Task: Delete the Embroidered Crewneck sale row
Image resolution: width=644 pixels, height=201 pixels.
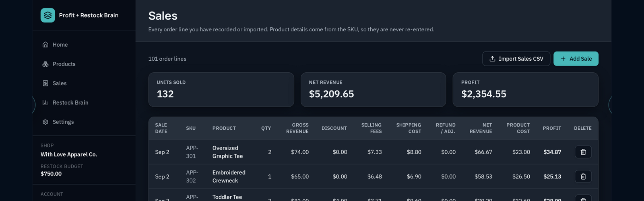Action: (583, 176)
